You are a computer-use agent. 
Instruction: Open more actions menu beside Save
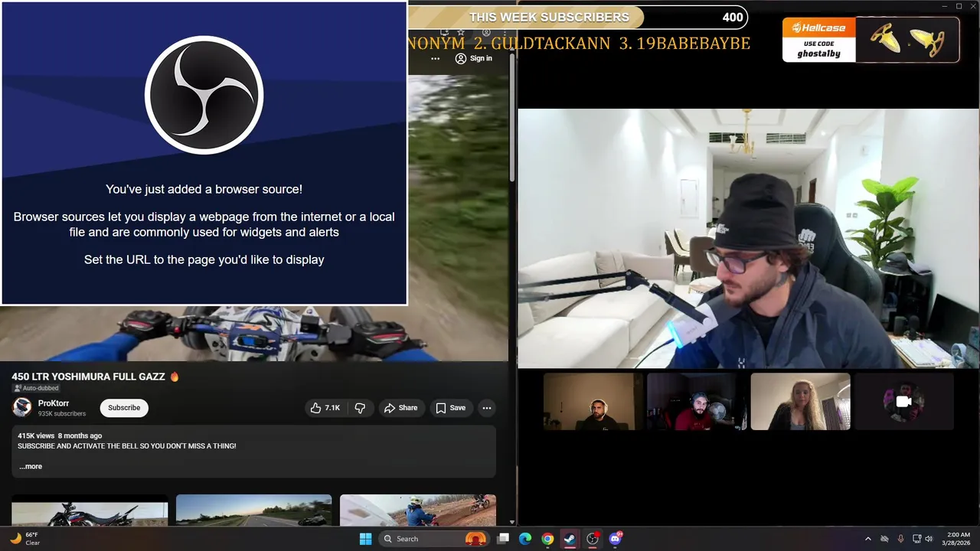487,408
